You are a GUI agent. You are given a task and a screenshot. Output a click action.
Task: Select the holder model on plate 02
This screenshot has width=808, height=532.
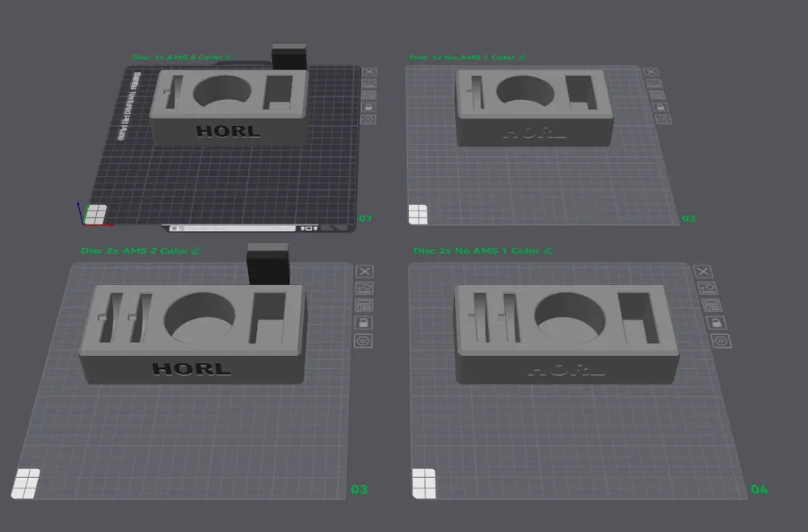pos(534,107)
